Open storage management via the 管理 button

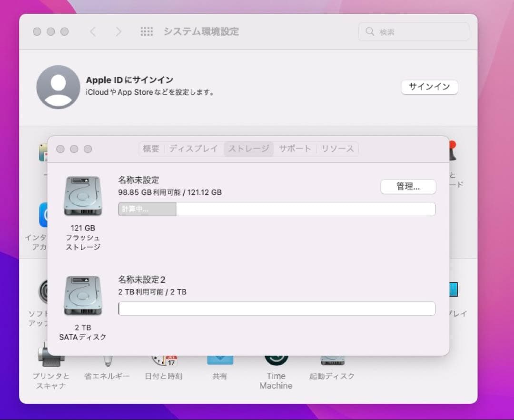point(408,187)
